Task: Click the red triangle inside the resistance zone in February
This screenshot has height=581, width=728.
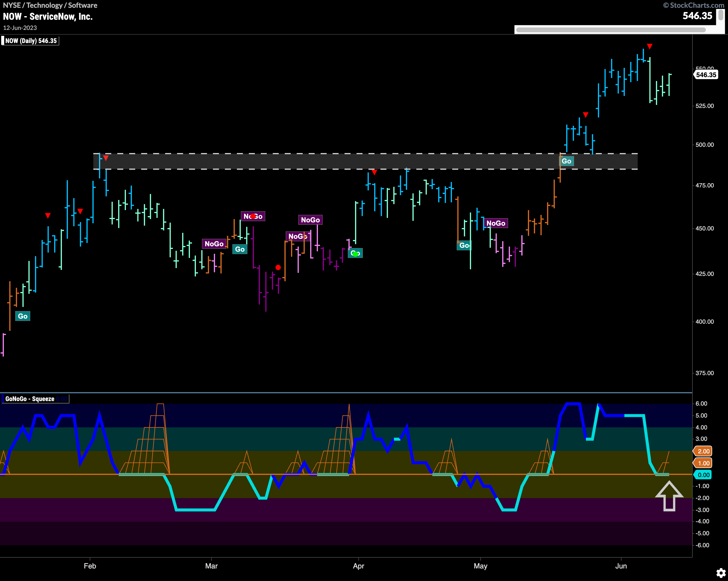Action: point(106,158)
